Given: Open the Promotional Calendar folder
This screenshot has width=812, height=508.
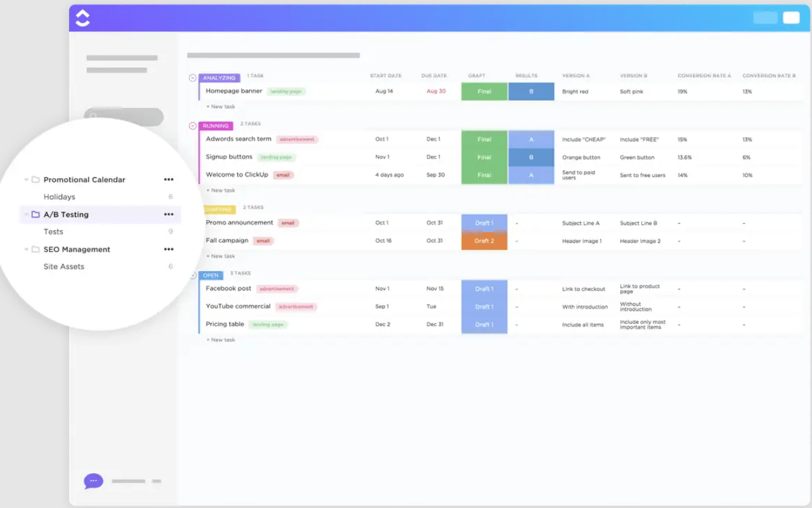Looking at the screenshot, I should (x=84, y=180).
